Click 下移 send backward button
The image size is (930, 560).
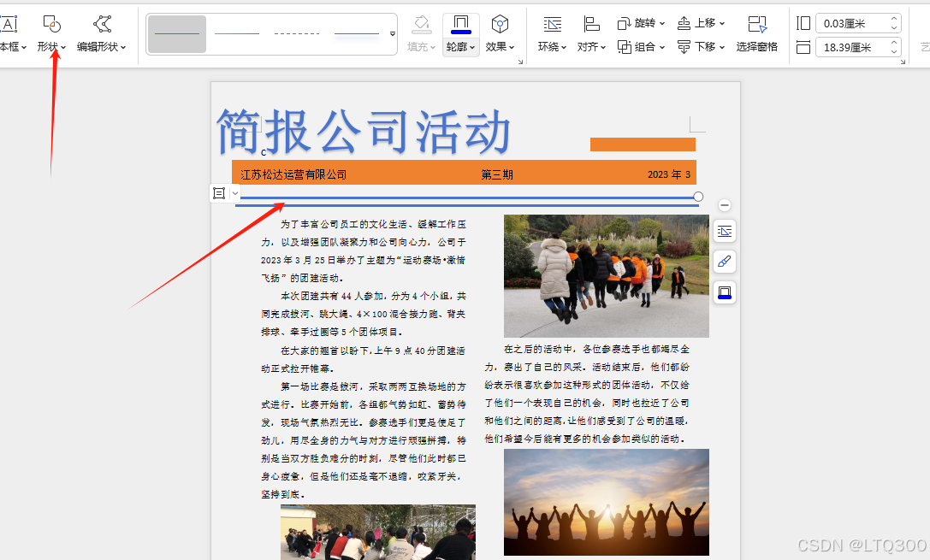pyautogui.click(x=696, y=47)
